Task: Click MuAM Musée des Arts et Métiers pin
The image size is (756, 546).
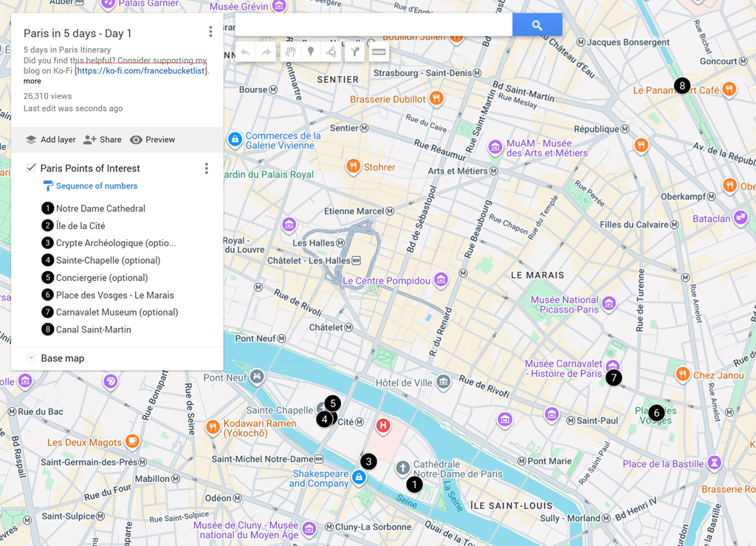Action: pyautogui.click(x=495, y=146)
